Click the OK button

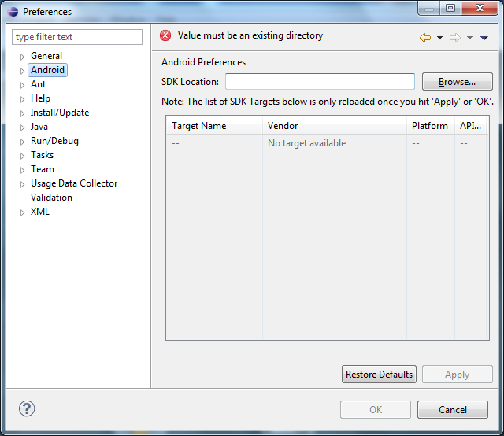pos(376,410)
